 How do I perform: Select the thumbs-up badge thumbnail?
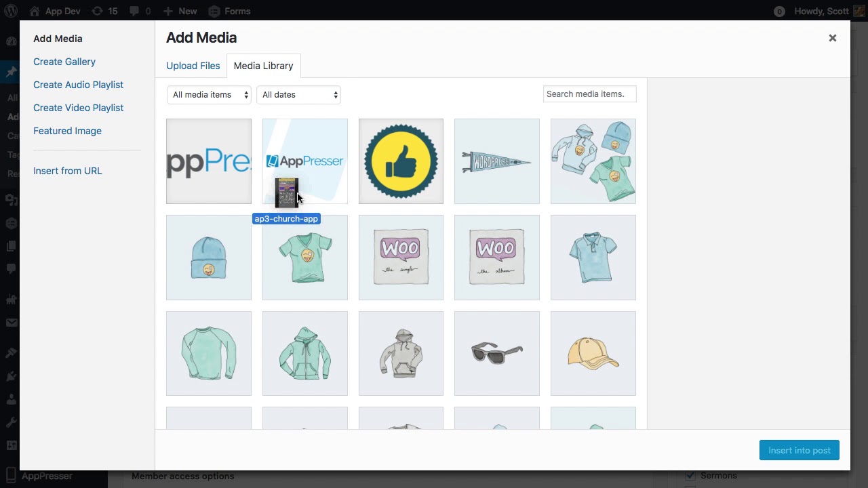401,161
